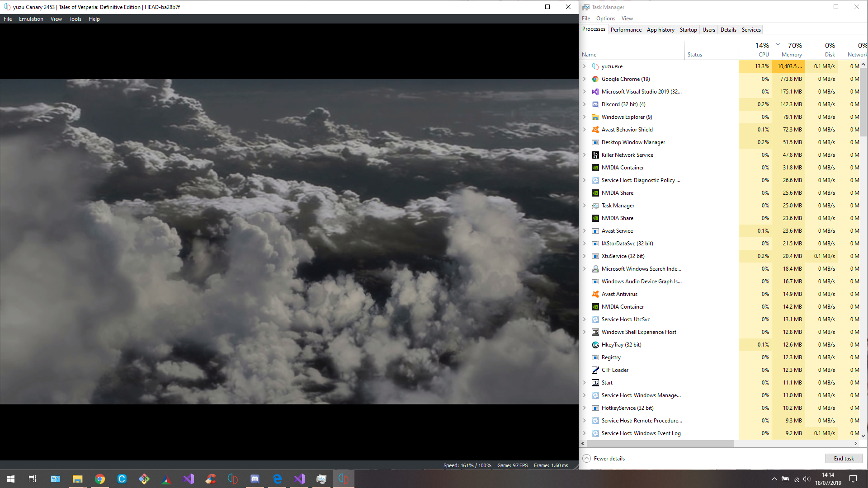Switch to Task Manager taskbar icon

click(x=321, y=479)
